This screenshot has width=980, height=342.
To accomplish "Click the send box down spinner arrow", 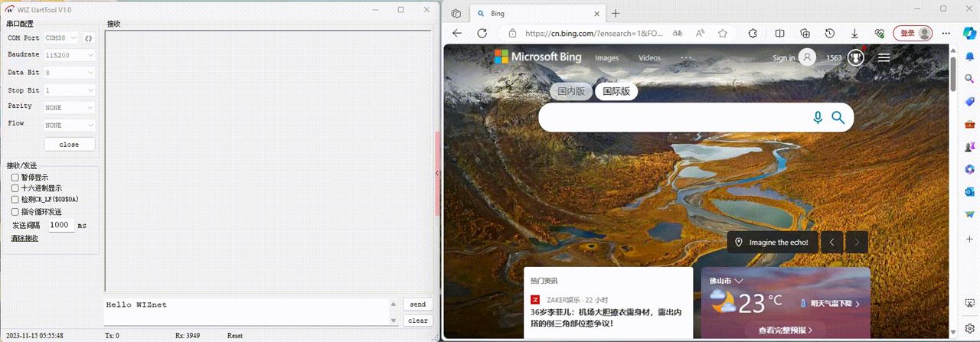I will (394, 321).
